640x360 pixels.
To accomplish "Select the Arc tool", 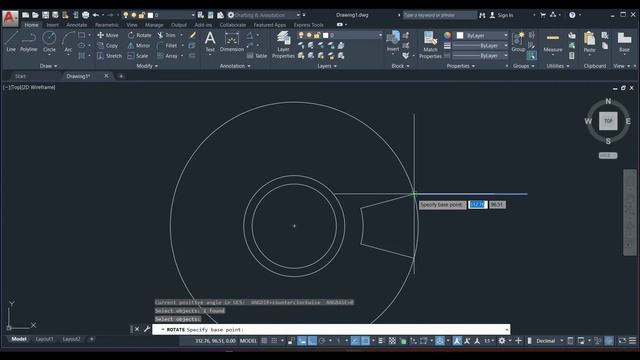I will (68, 42).
